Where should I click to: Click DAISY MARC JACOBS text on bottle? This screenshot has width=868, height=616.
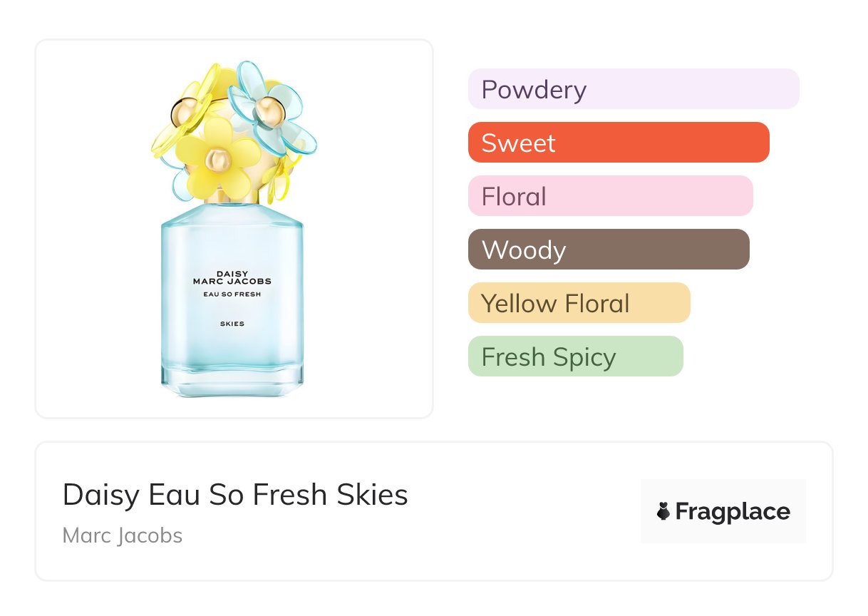(x=232, y=277)
